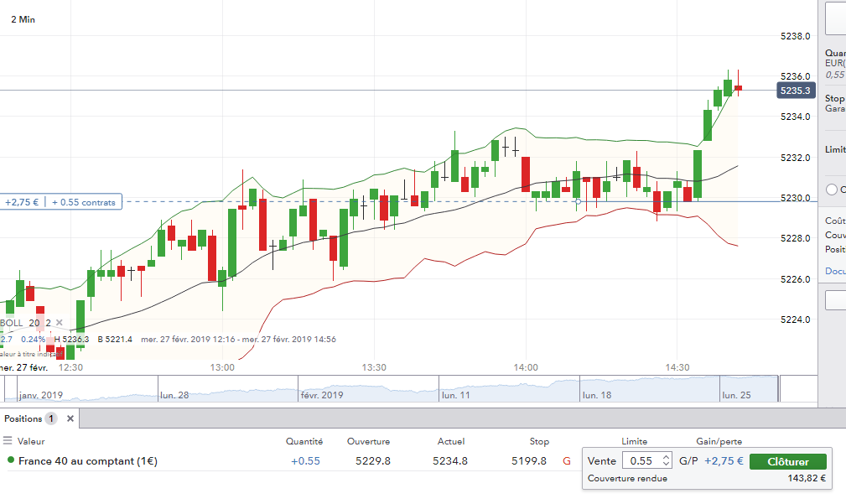Click the 5199.8 stop level value
The image size is (846, 504).
tap(529, 461)
